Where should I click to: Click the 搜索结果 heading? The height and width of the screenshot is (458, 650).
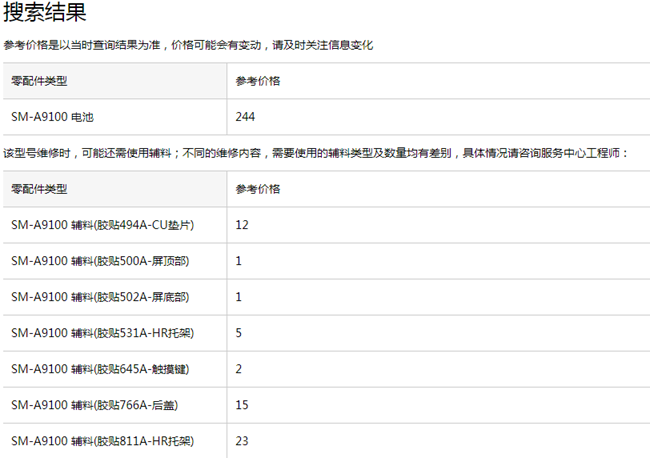coord(45,12)
